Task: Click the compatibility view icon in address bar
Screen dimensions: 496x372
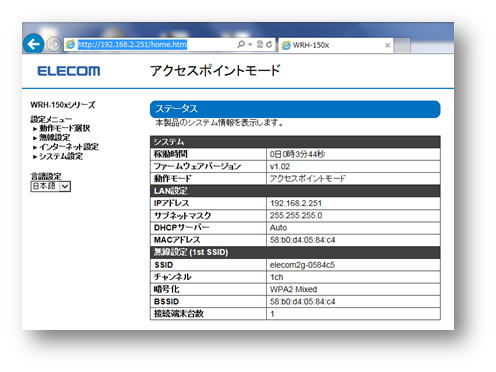Action: click(x=260, y=44)
